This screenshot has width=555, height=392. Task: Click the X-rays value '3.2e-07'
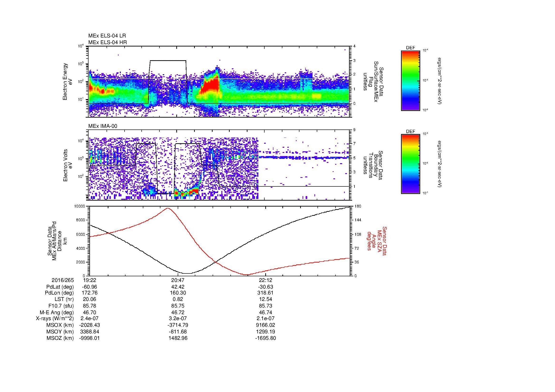click(x=178, y=319)
